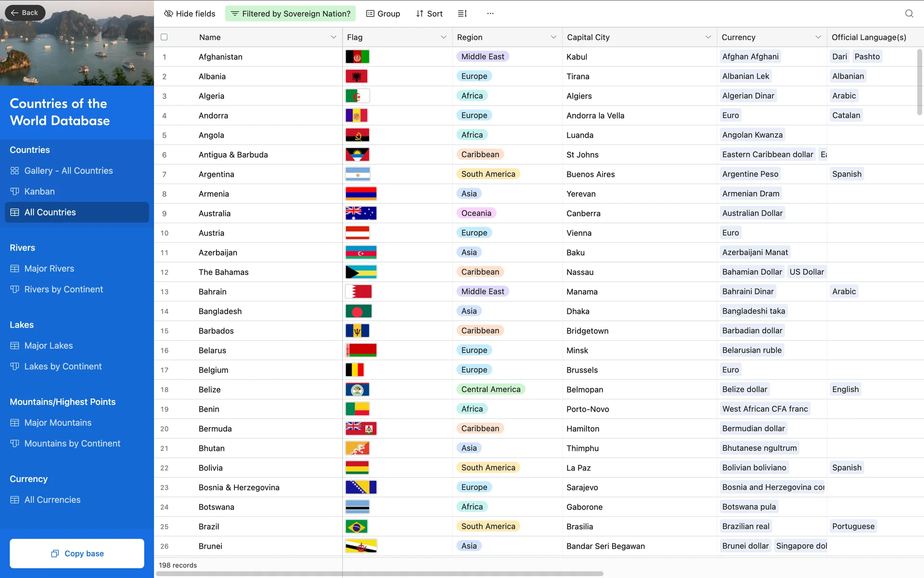Screen dimensions: 924x578
Task: Select Major Mountains in sidebar
Action: [58, 422]
